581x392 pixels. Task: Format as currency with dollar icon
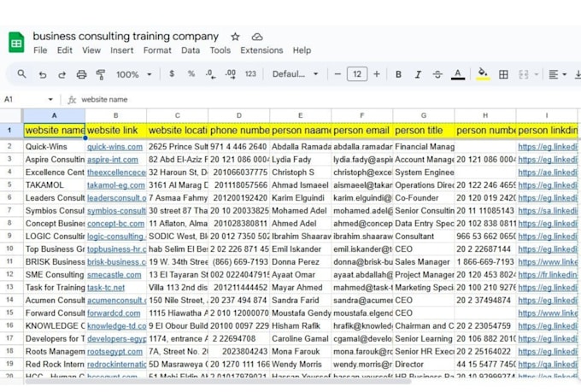172,73
